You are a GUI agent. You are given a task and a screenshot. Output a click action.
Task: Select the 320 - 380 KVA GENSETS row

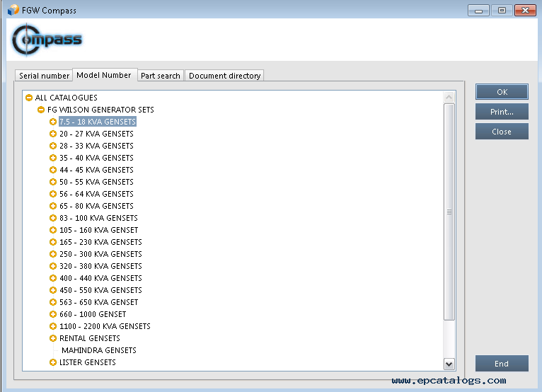(x=100, y=266)
